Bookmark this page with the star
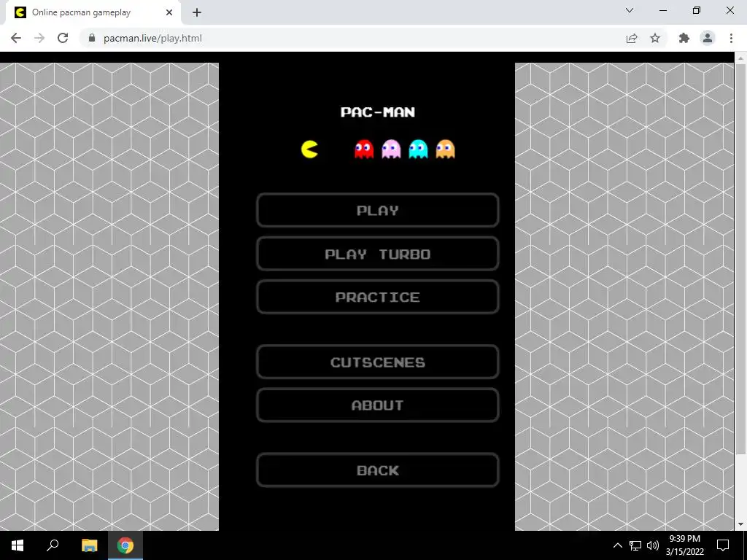The height and width of the screenshot is (560, 747). (655, 38)
